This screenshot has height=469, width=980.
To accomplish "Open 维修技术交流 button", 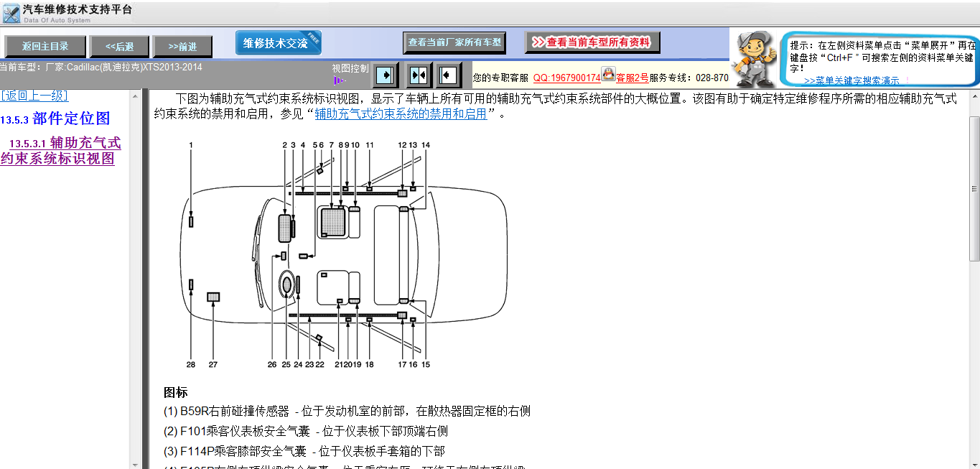I will coord(279,42).
